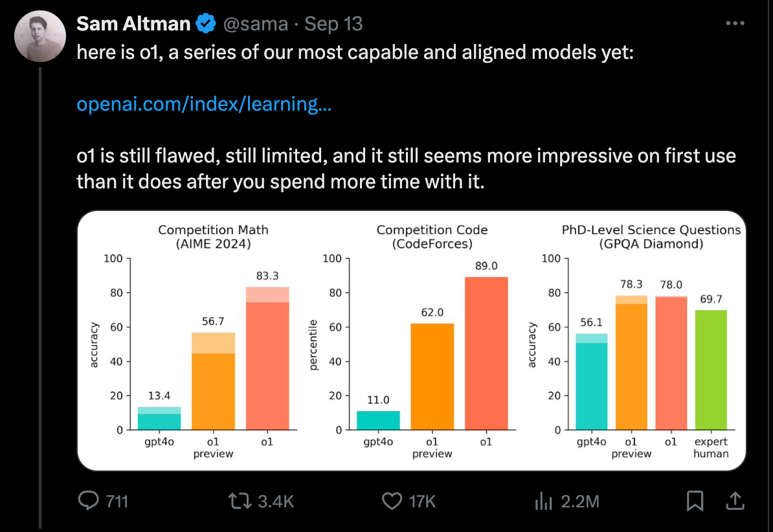Image resolution: width=773 pixels, height=532 pixels.
Task: Click the Sam Altman display name
Action: (134, 25)
